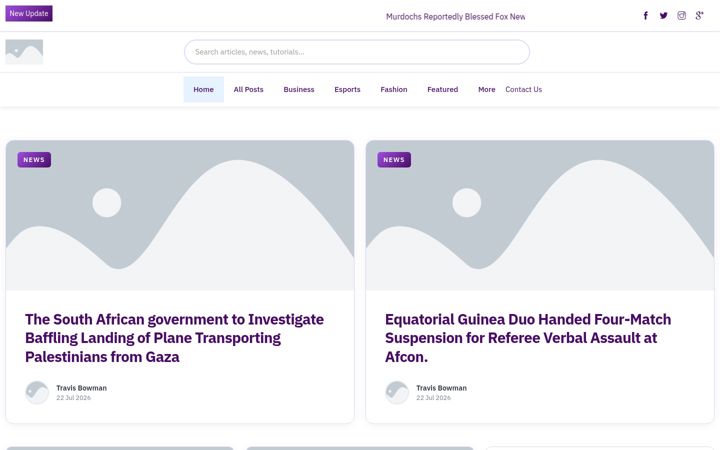
Task: Open the Murdochs Reportedly Blessed ticker headline
Action: click(455, 17)
